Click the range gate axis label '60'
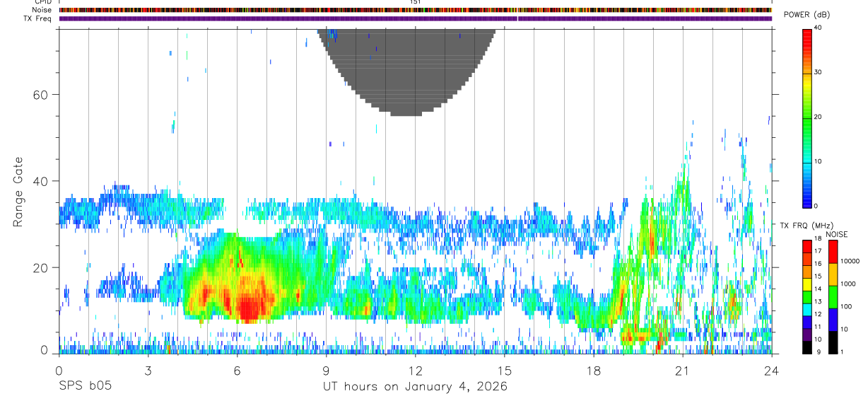The width and height of the screenshot is (868, 401). click(42, 95)
